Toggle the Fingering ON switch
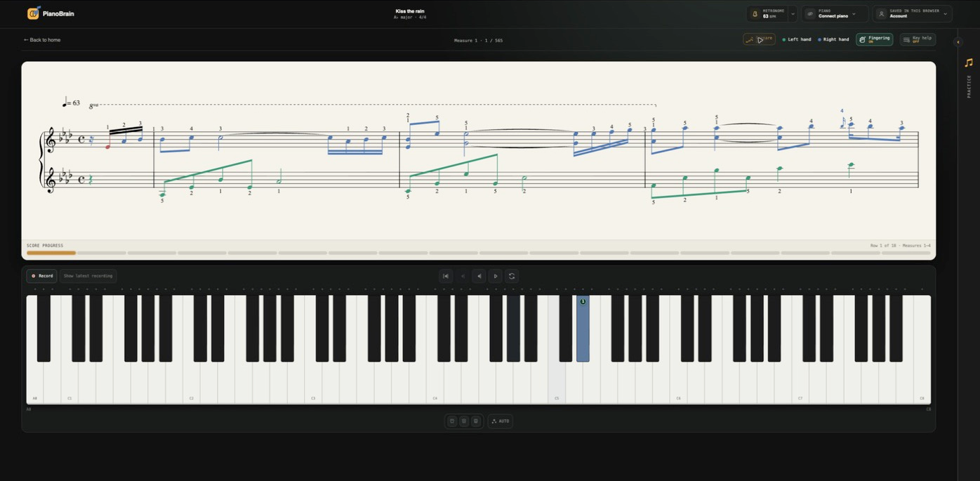Screen dimensions: 980x481 pos(875,39)
